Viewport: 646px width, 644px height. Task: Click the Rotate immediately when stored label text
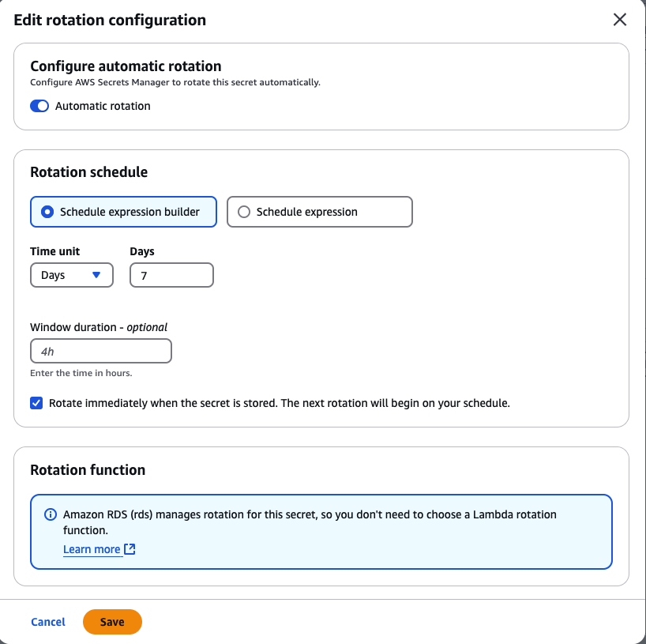pyautogui.click(x=280, y=403)
